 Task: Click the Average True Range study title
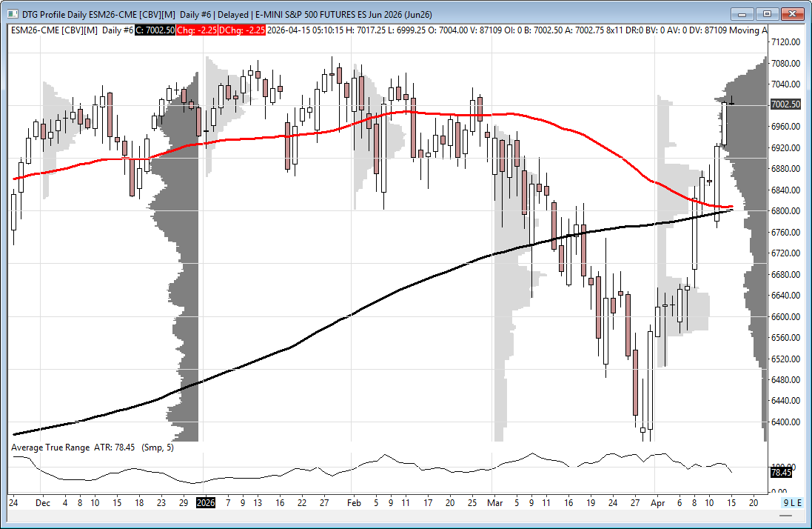click(50, 448)
